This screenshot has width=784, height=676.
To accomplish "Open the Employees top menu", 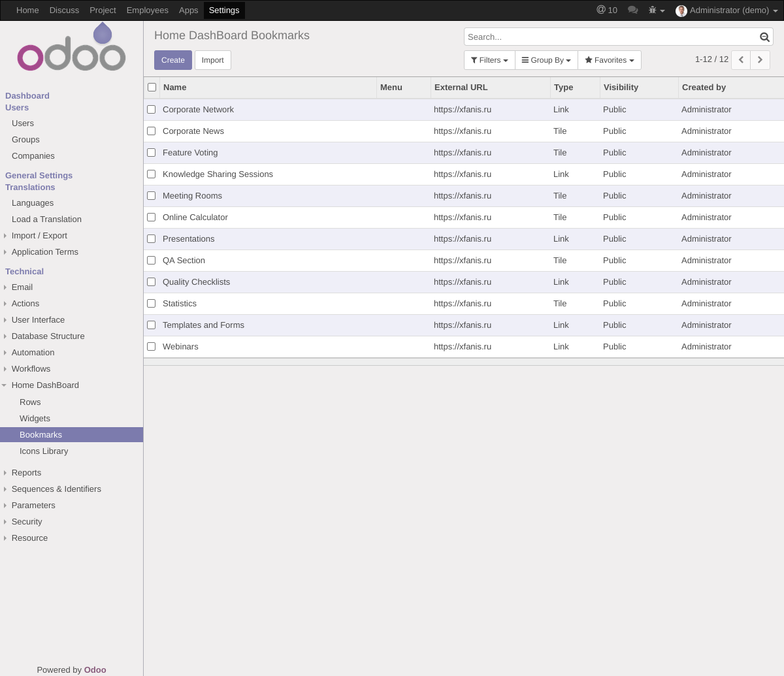I will point(147,10).
